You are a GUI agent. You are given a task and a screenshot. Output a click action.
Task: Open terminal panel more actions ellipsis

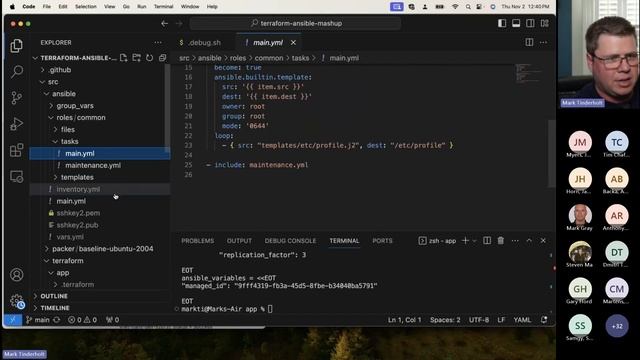pos(515,241)
